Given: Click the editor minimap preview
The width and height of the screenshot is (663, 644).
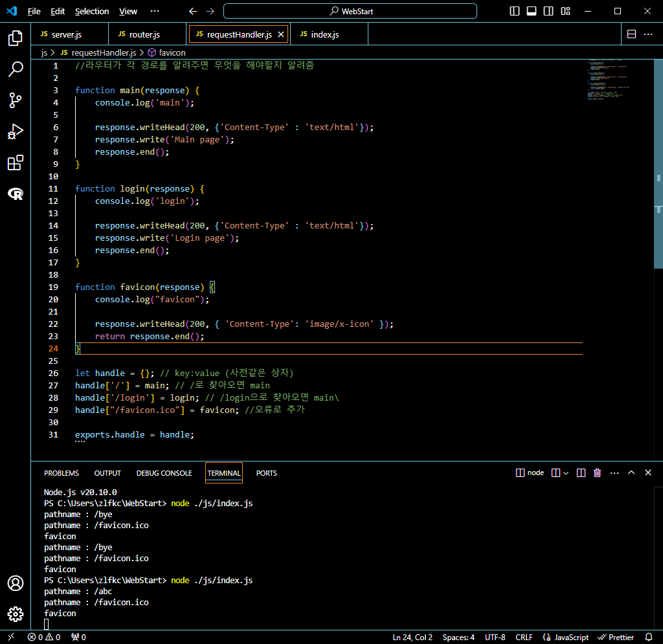Looking at the screenshot, I should click(x=607, y=80).
